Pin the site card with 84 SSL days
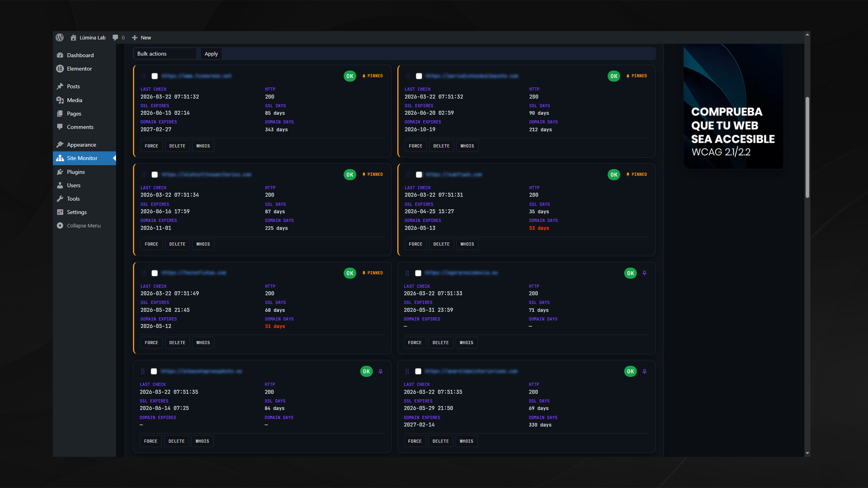868x488 pixels. click(380, 371)
